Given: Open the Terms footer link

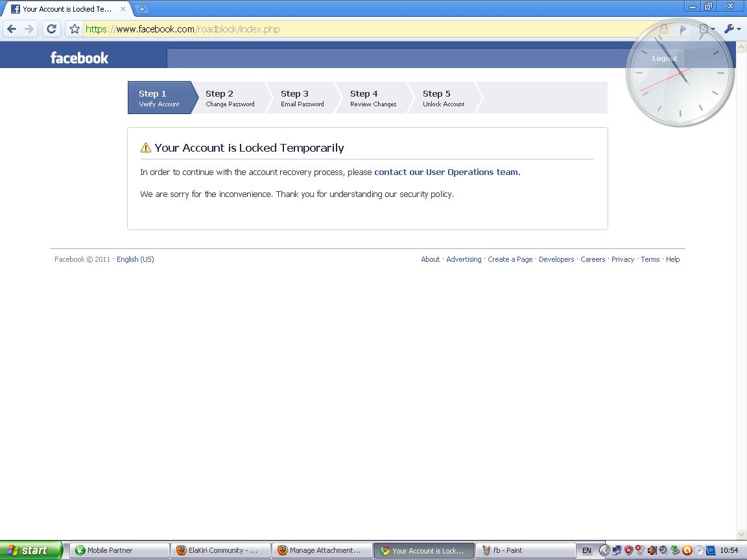Looking at the screenshot, I should coord(650,259).
